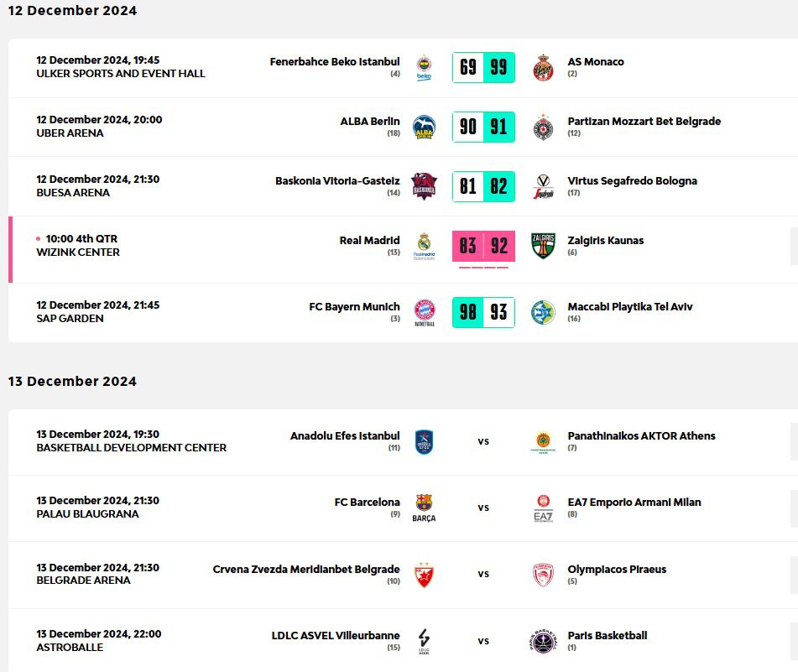798x672 pixels.
Task: Open the ALBA Berlin logo
Action: tap(424, 127)
